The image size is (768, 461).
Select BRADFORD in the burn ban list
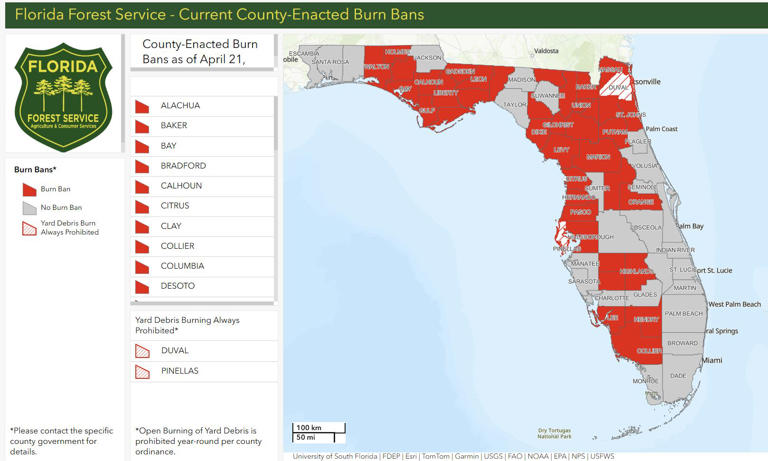(x=202, y=166)
